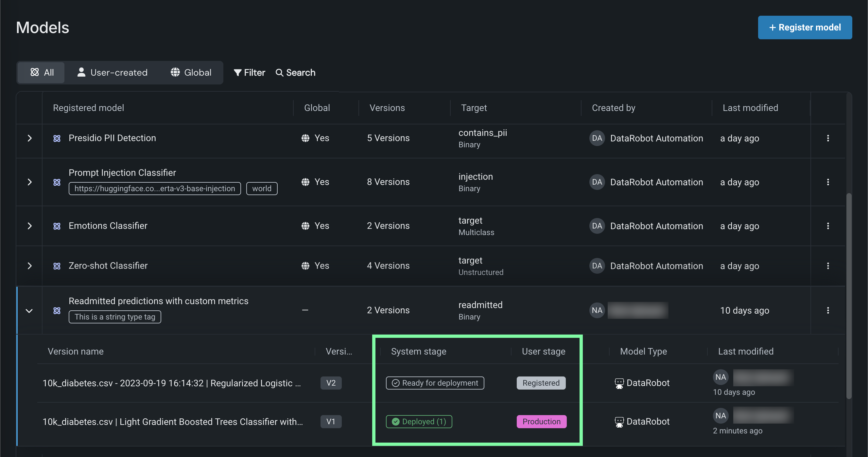Click the globe icon in Prompt Injection row

[305, 182]
